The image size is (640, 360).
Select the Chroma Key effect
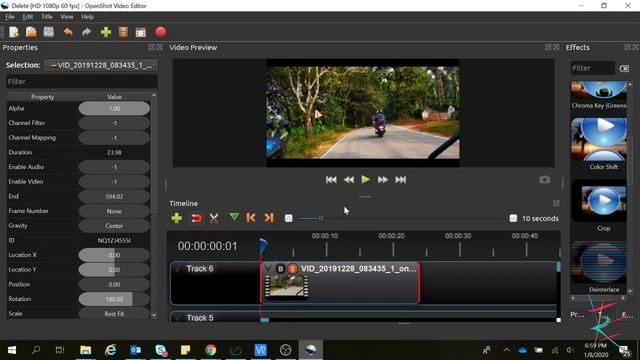pyautogui.click(x=599, y=95)
